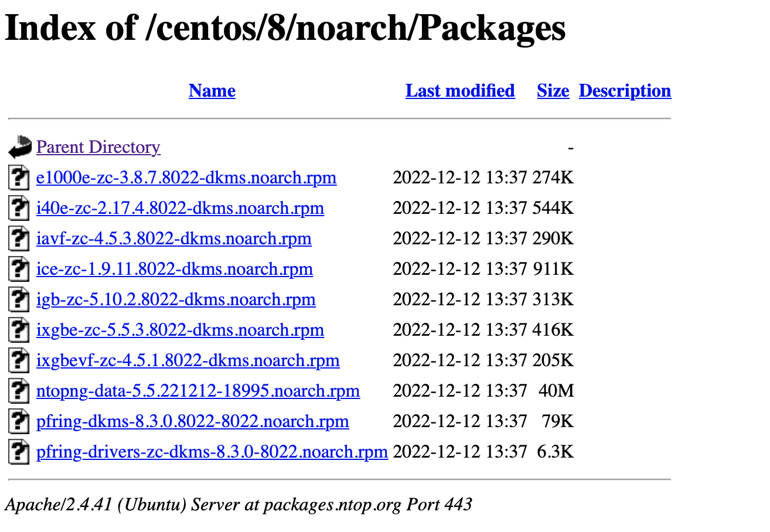This screenshot has height=532, width=770.
Task: Download ixgbevf-zc-4.5.1.8022-dkms.noarch.rpm
Action: click(188, 360)
